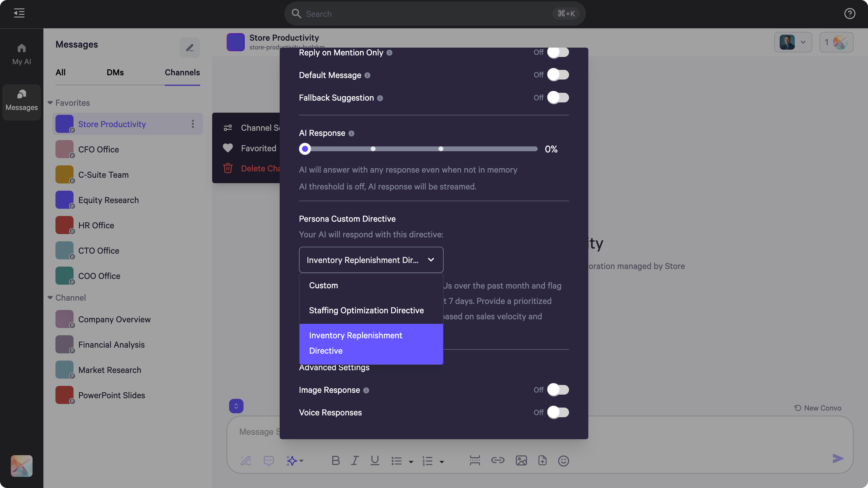Insert a link using the link icon
Viewport: 868px width, 488px height.
(x=498, y=460)
